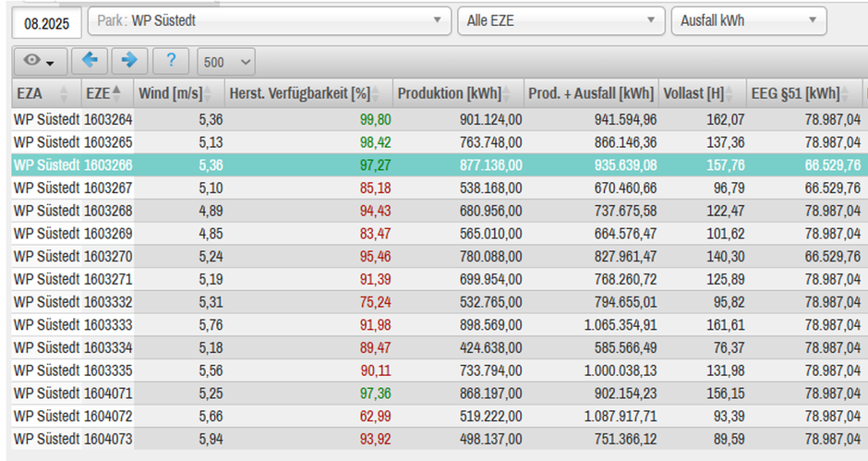Click wind speed value 5,94
The height and width of the screenshot is (461, 868).
coord(211,439)
